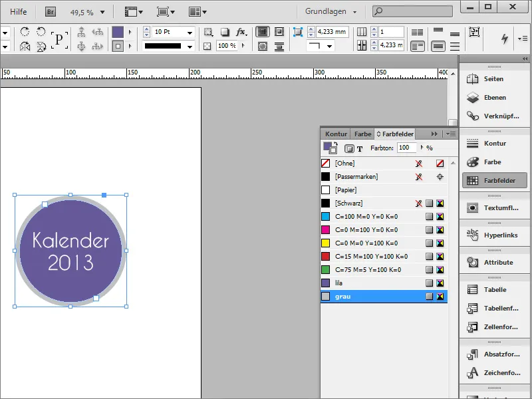Enable the jump object text wrap
This screenshot has width=532, height=399.
coord(279,46)
